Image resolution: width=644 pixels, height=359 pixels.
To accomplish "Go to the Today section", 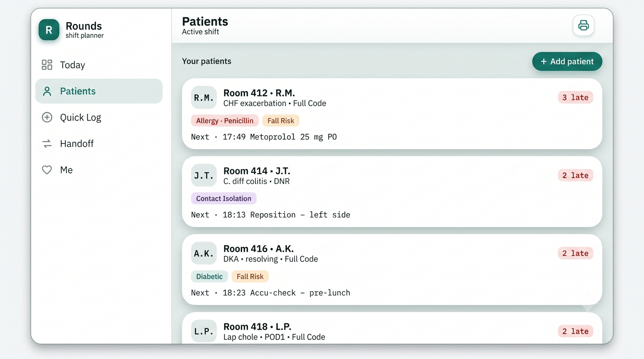I will (x=99, y=65).
